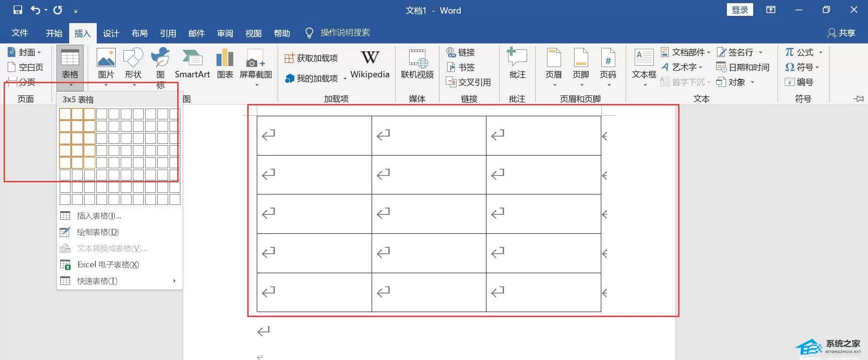The width and height of the screenshot is (868, 360).
Task: Save the document with the floppy icon
Action: point(18,10)
